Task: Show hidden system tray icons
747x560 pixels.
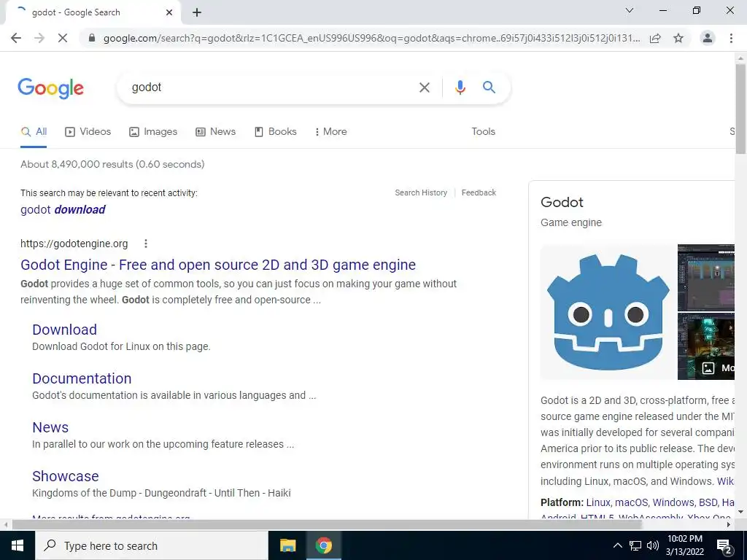Action: pyautogui.click(x=617, y=545)
